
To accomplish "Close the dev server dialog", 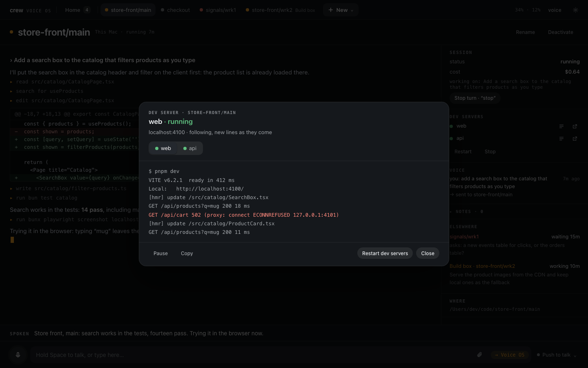I will [428, 254].
